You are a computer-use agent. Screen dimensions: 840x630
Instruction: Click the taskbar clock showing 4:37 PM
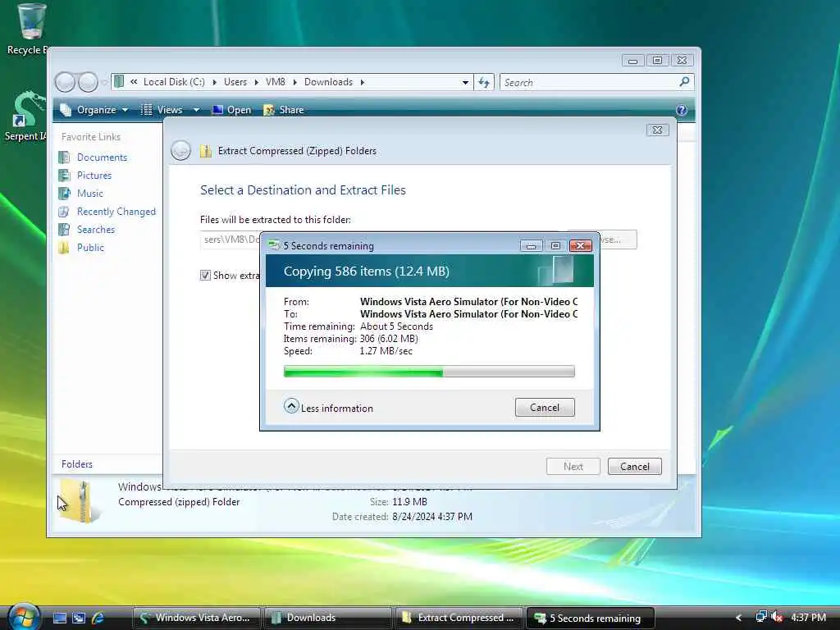(808, 617)
